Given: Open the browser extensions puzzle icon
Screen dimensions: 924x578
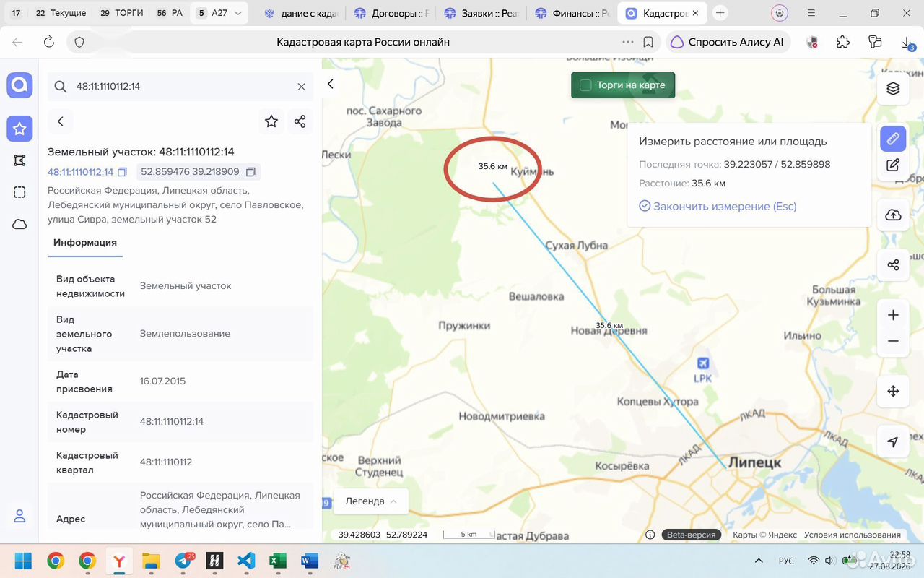Looking at the screenshot, I should tap(843, 42).
